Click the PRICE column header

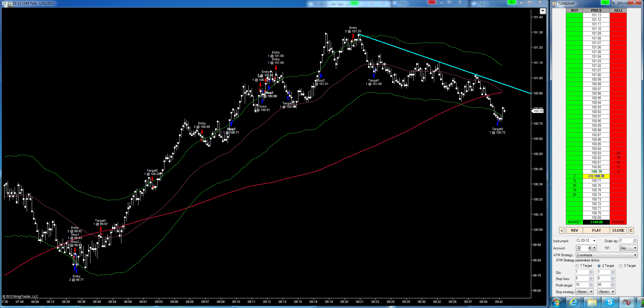tap(596, 11)
